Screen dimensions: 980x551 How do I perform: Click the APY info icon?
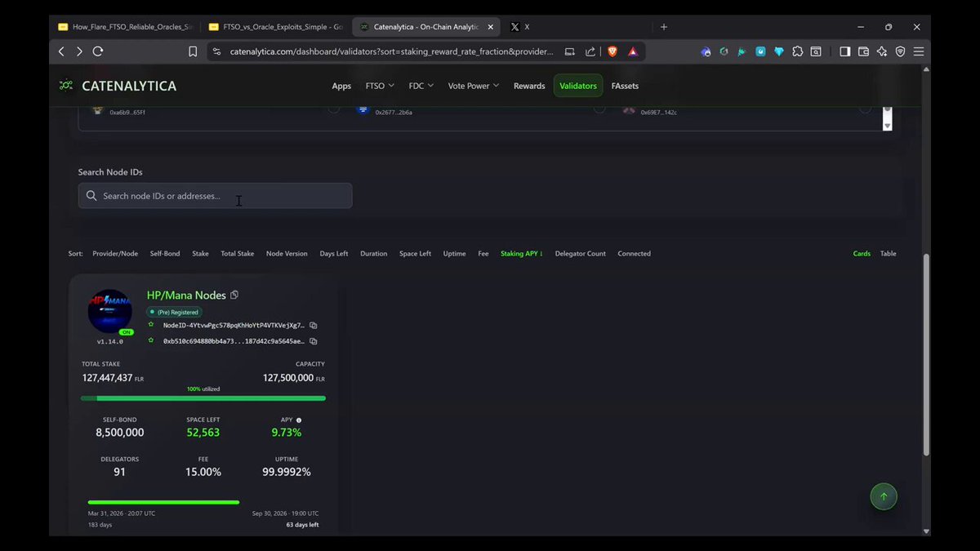coord(299,420)
